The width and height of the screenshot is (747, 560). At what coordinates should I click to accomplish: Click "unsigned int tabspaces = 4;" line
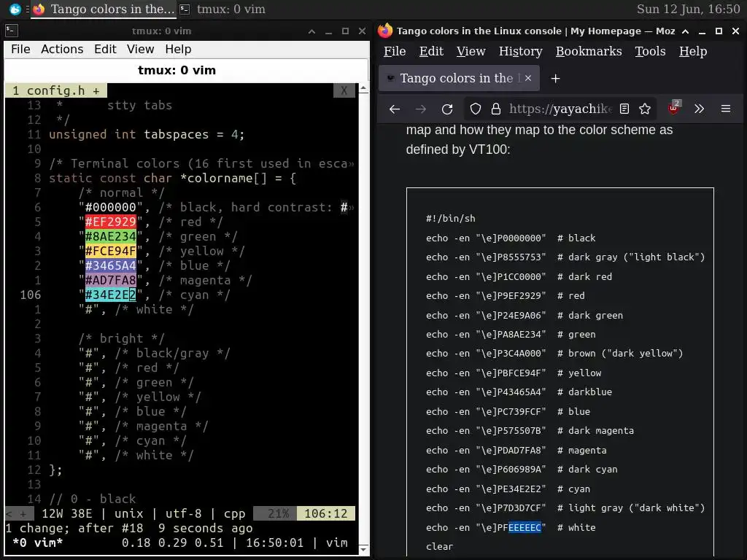[147, 134]
